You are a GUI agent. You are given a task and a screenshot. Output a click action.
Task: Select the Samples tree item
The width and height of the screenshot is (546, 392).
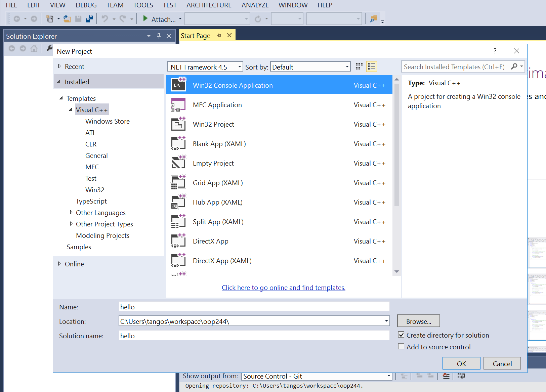79,247
